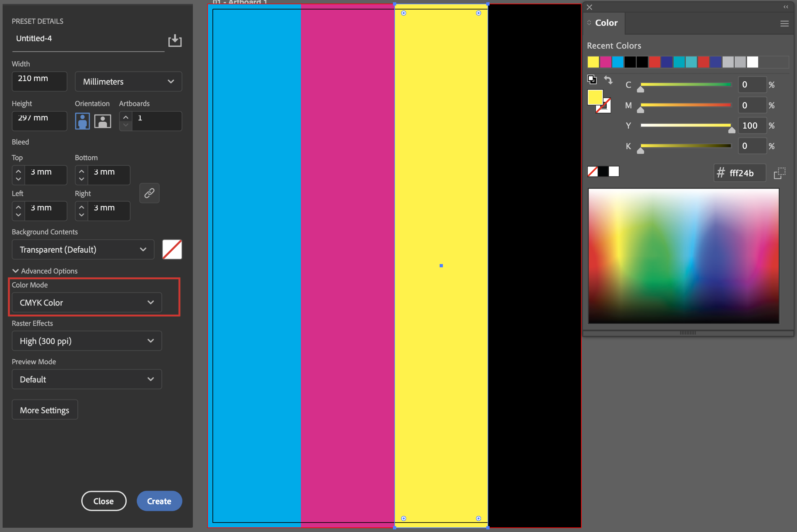
Task: Click the Create button
Action: (x=159, y=501)
